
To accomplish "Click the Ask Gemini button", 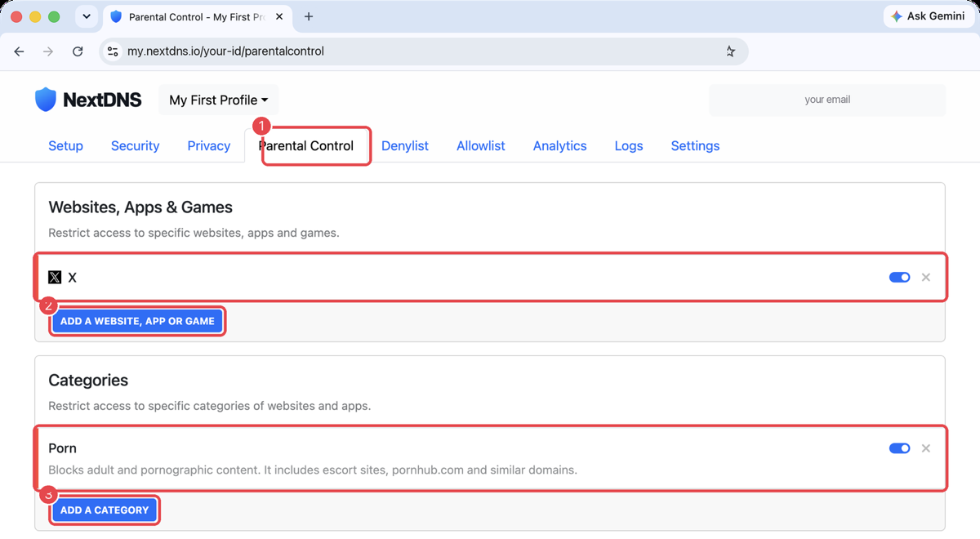I will pyautogui.click(x=929, y=16).
